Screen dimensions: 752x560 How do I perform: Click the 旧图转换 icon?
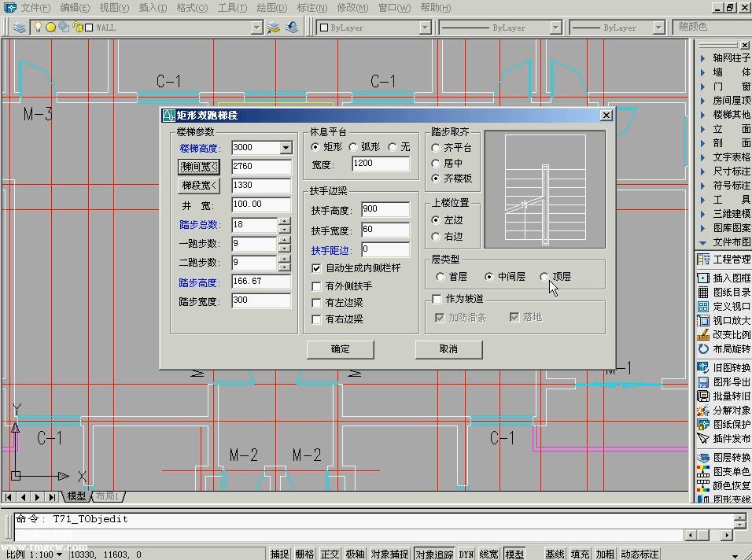pos(703,368)
